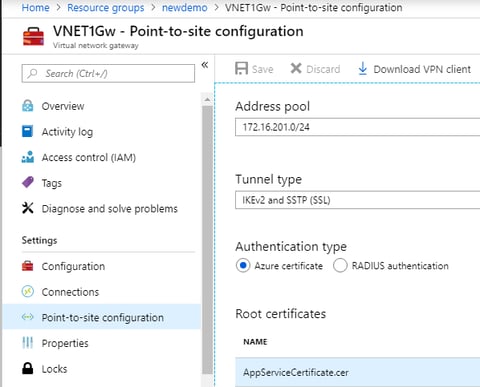
Task: Click the Overview icon in sidebar
Action: point(28,106)
